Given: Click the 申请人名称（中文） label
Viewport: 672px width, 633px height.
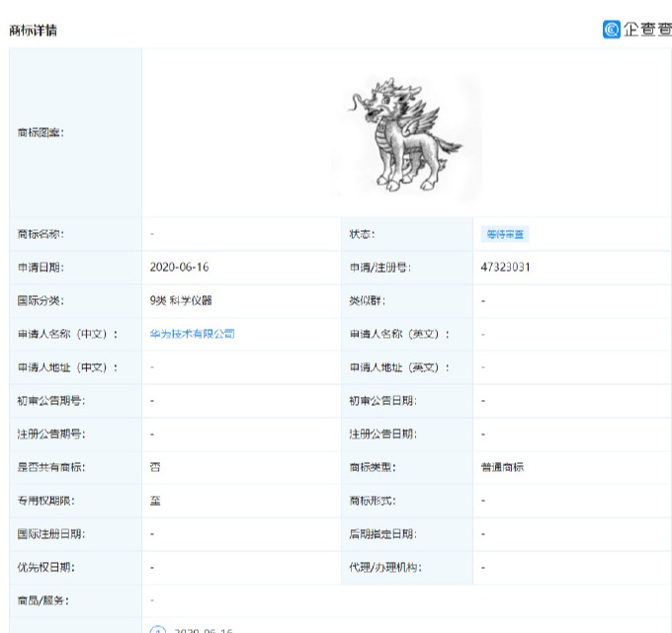Looking at the screenshot, I should coord(67,334).
